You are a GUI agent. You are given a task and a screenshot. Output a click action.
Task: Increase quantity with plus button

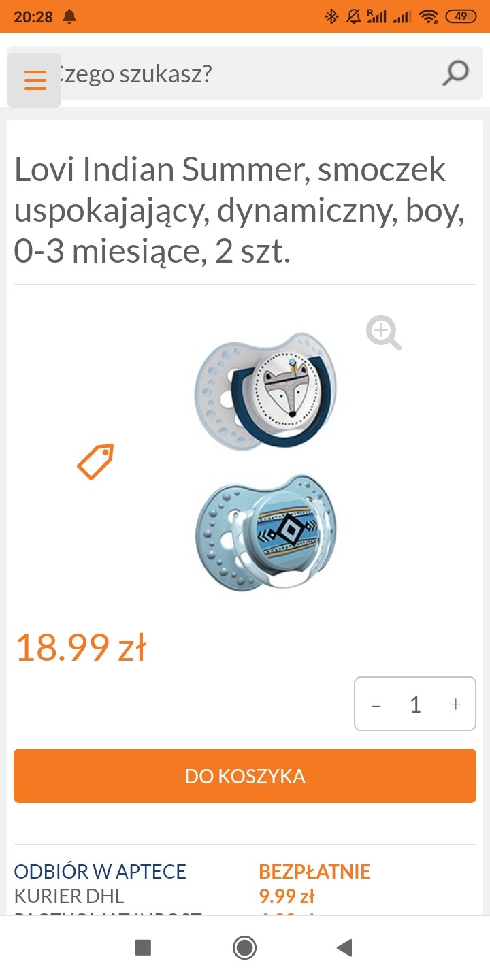[456, 704]
